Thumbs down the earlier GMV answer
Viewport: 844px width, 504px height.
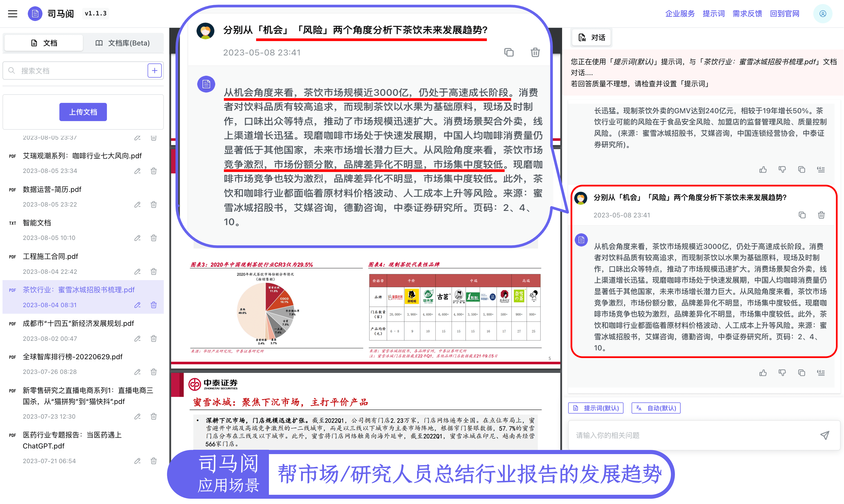782,170
